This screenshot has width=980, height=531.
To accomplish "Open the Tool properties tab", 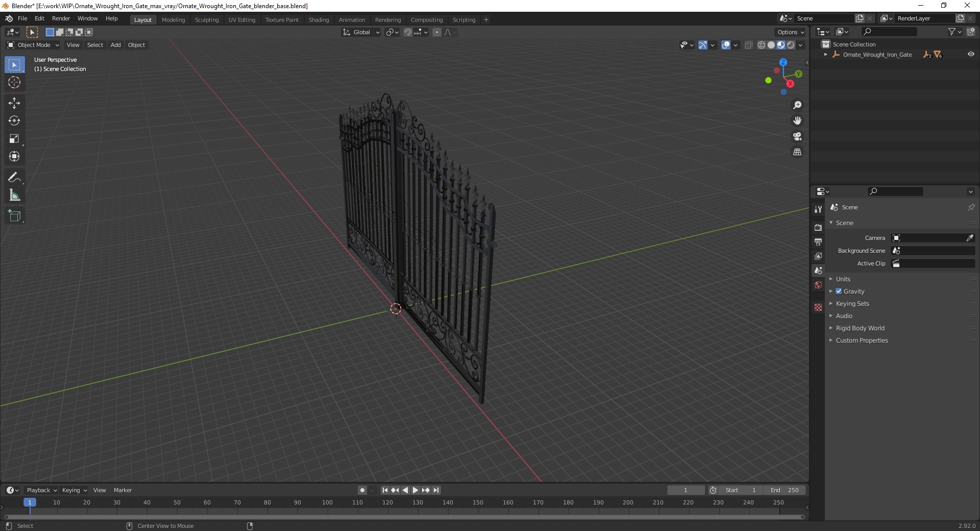I will [x=818, y=209].
